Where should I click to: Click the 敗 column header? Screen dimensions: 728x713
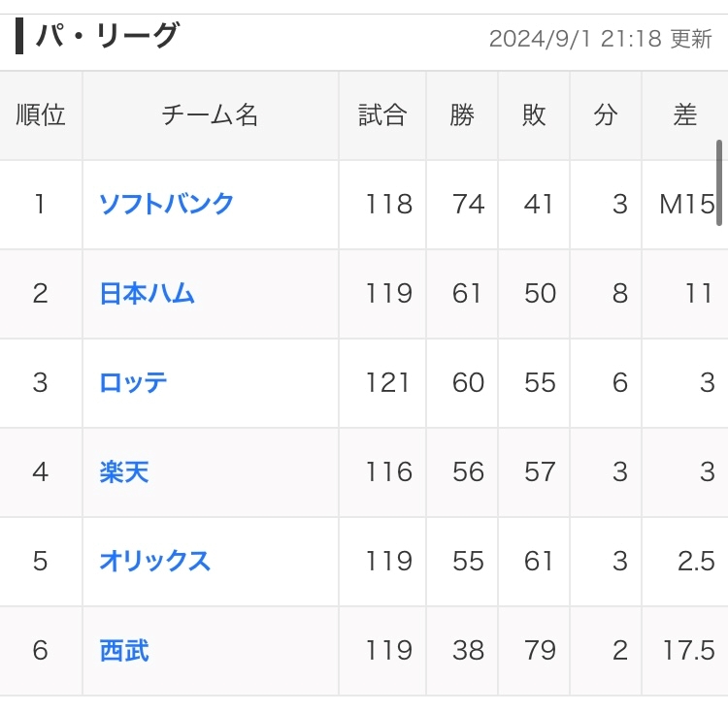coord(534,115)
